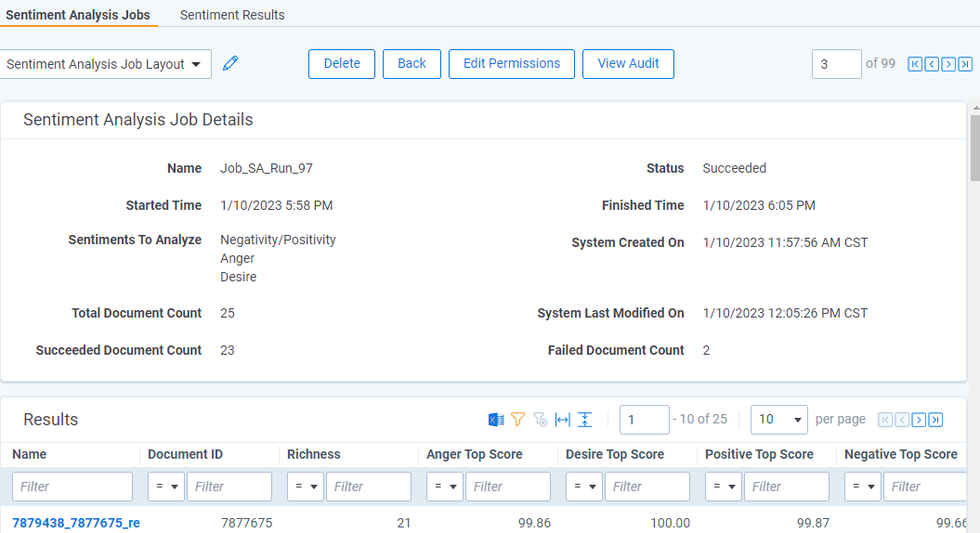Go to previous job record

pyautogui.click(x=932, y=64)
